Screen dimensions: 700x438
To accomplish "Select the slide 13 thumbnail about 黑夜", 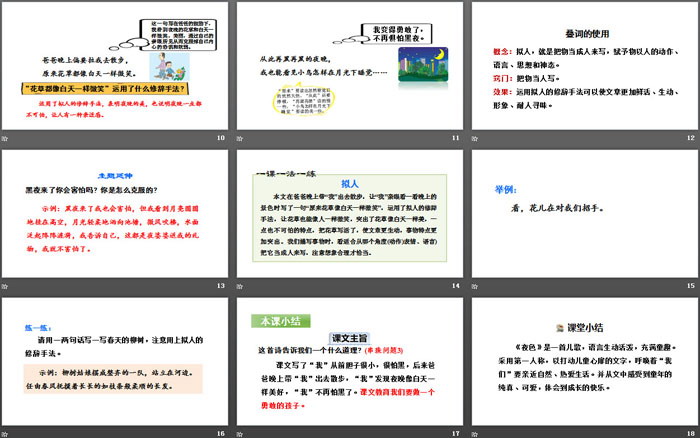I will (115, 213).
